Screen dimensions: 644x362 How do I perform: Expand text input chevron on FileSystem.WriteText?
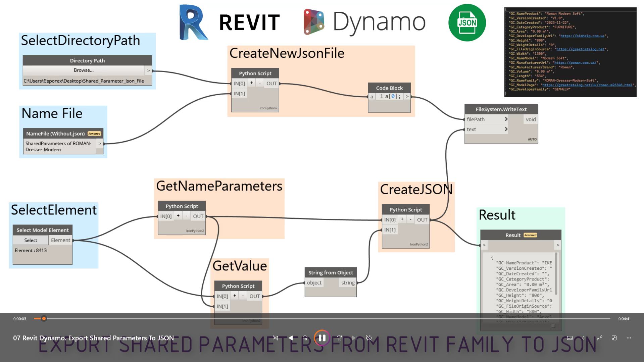coord(506,129)
